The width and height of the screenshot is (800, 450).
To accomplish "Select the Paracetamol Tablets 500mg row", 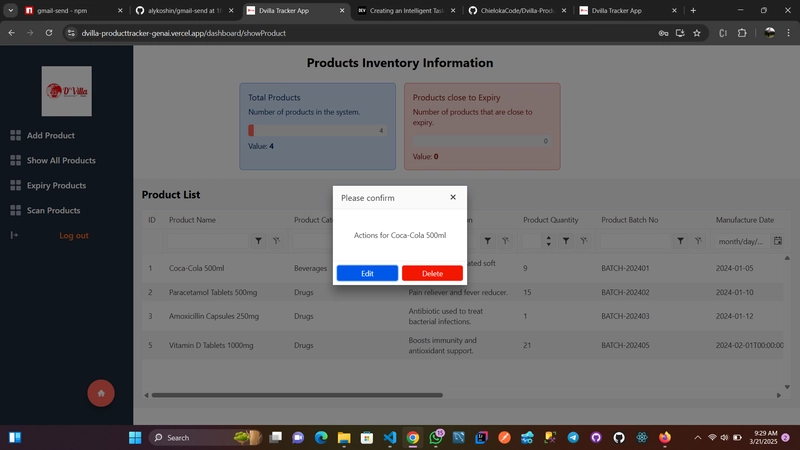I will click(x=462, y=292).
